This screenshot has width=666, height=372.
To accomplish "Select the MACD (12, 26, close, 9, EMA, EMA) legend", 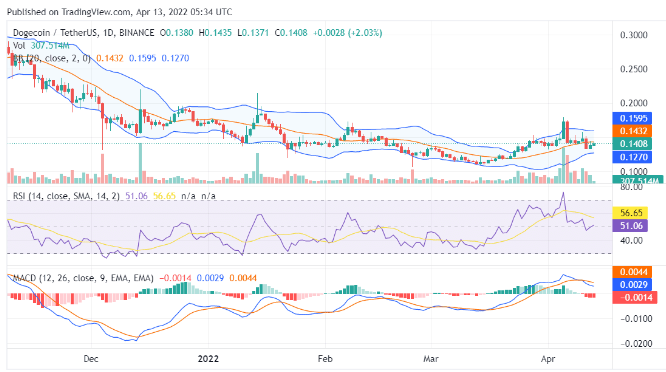I will tap(83, 278).
